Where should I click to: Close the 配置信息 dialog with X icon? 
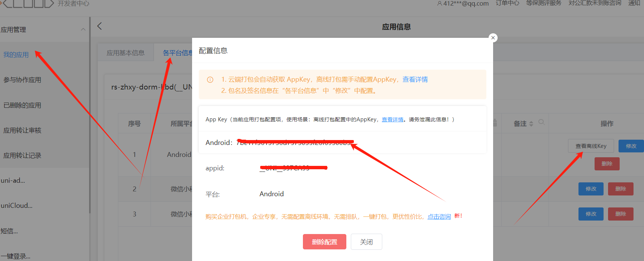493,38
